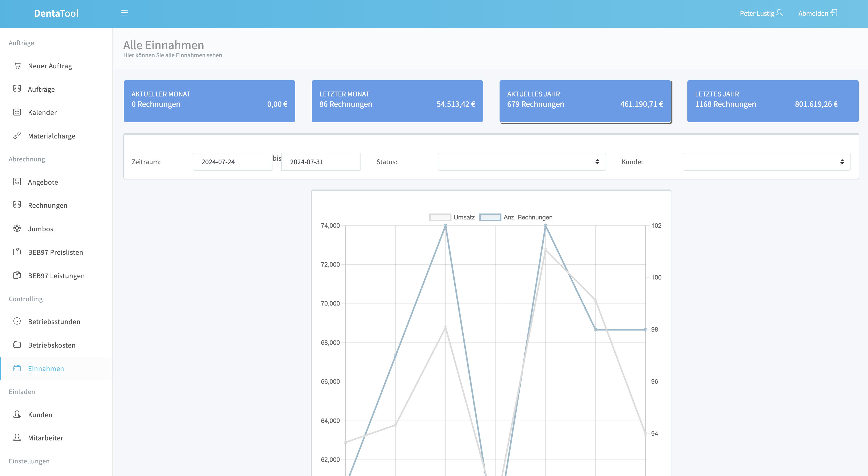
Task: Click the Angebote calculator icon
Action: click(x=17, y=182)
